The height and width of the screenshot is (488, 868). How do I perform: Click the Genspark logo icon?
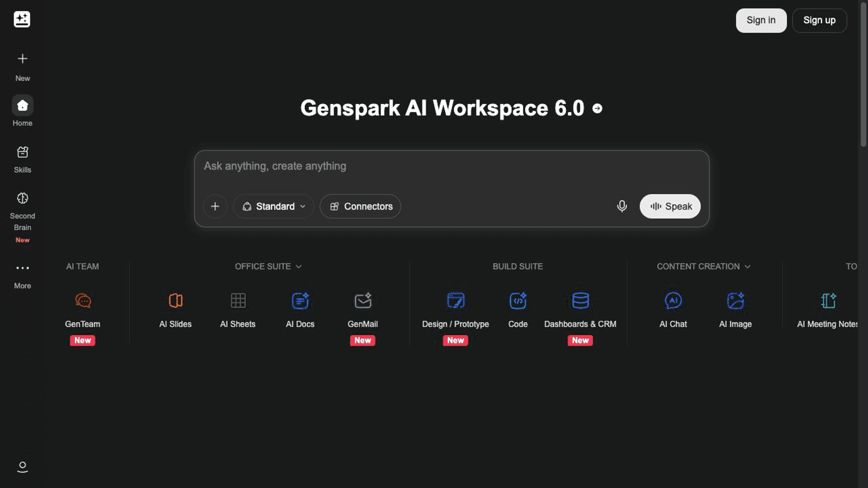pyautogui.click(x=22, y=20)
